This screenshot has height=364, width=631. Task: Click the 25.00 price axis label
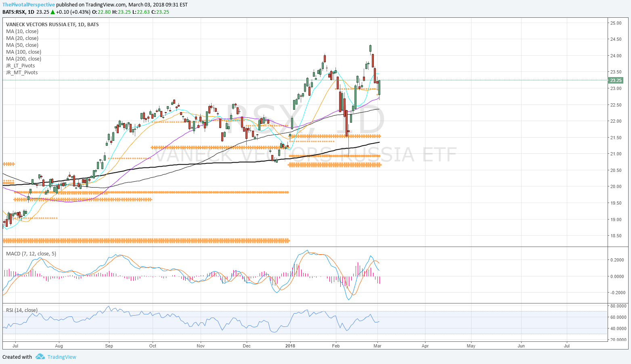(x=616, y=23)
